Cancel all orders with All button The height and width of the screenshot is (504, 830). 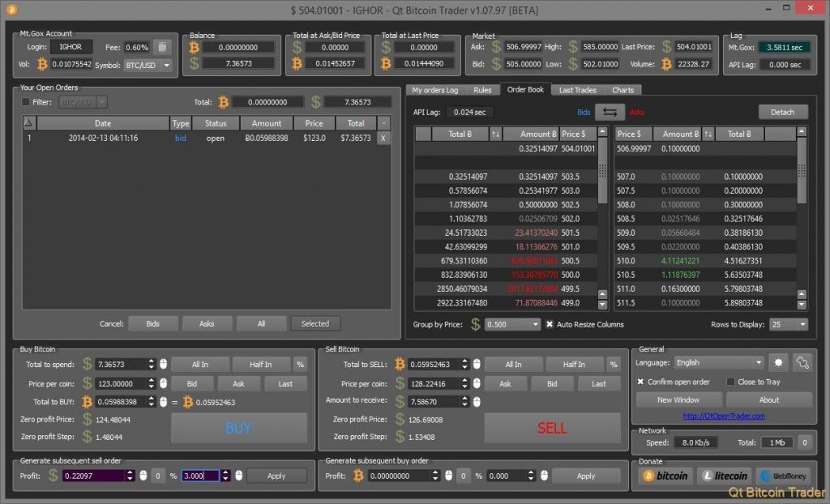tap(262, 323)
